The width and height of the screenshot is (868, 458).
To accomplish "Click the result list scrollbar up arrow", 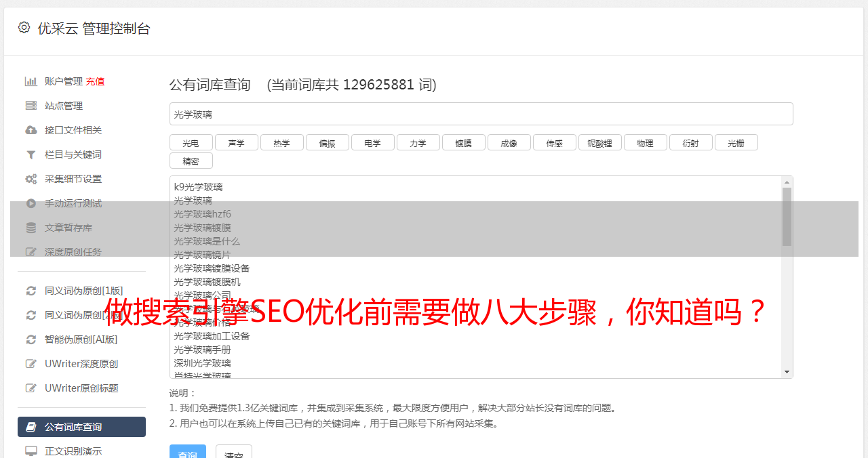I will coord(787,182).
